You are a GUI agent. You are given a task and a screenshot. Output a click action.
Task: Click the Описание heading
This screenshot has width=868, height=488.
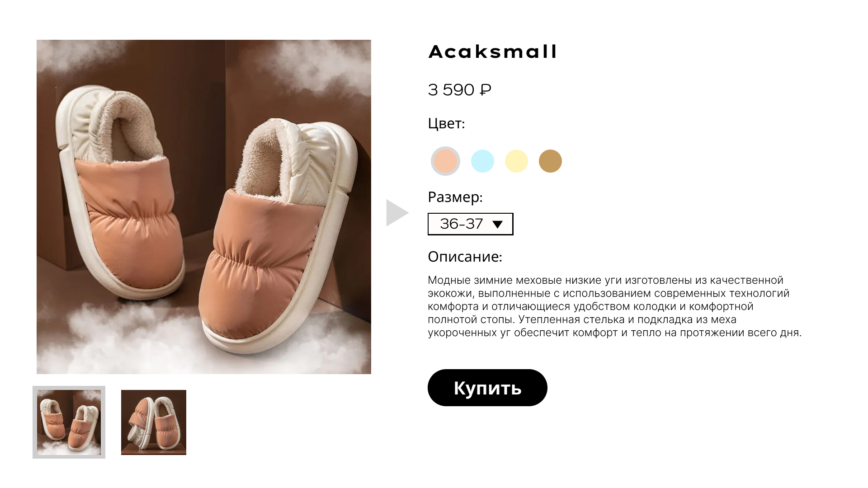(465, 257)
